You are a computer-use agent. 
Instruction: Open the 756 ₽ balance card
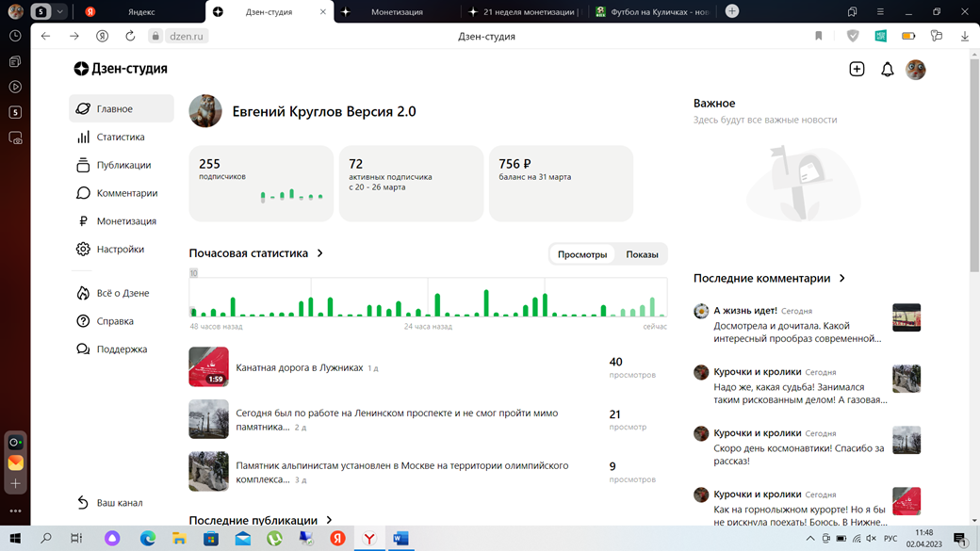pos(561,184)
